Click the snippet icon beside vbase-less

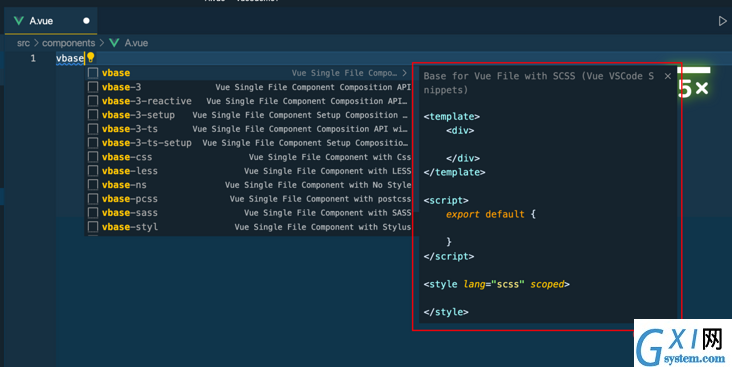(93, 171)
